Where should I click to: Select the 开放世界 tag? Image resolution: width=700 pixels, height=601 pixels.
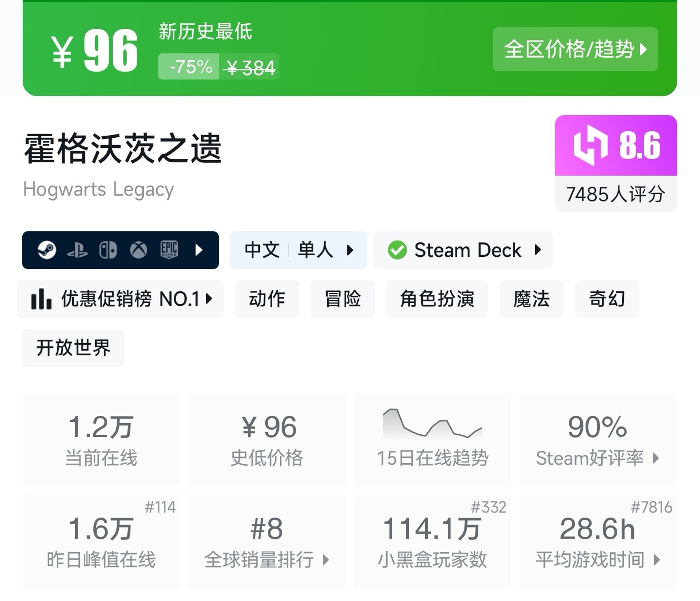(x=73, y=348)
